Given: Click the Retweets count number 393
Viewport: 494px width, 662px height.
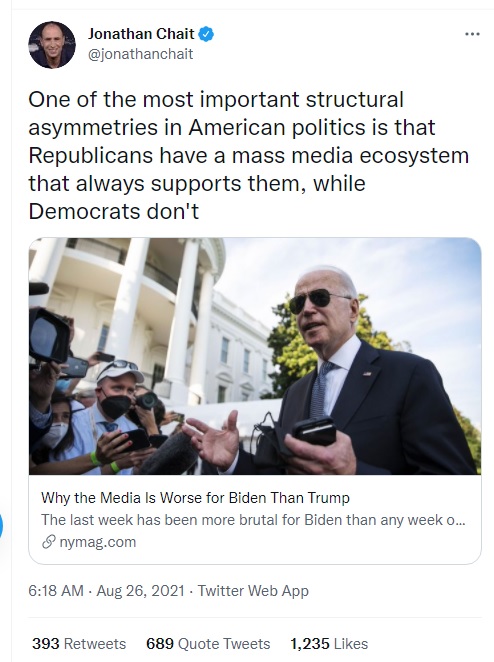Looking at the screenshot, I should [46, 643].
